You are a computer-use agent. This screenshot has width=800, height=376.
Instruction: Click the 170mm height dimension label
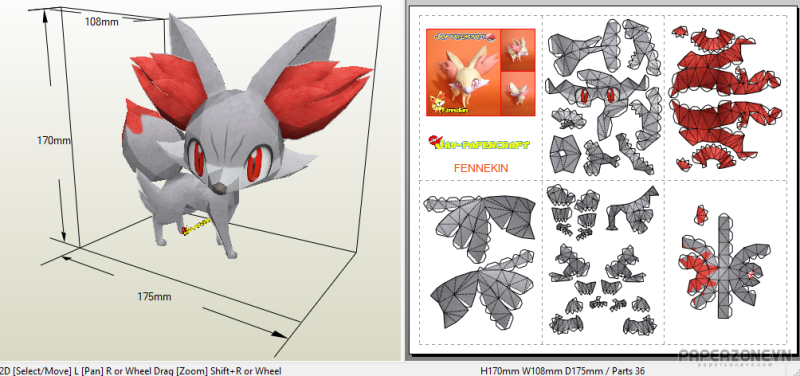(54, 140)
